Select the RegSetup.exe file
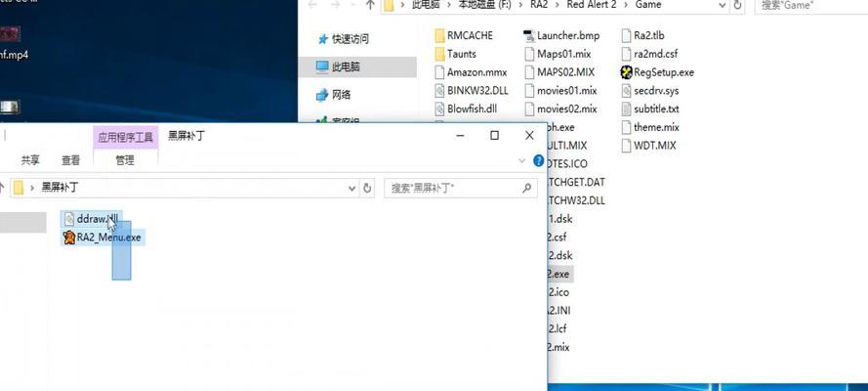Screen dimensions: 868x391 click(657, 72)
